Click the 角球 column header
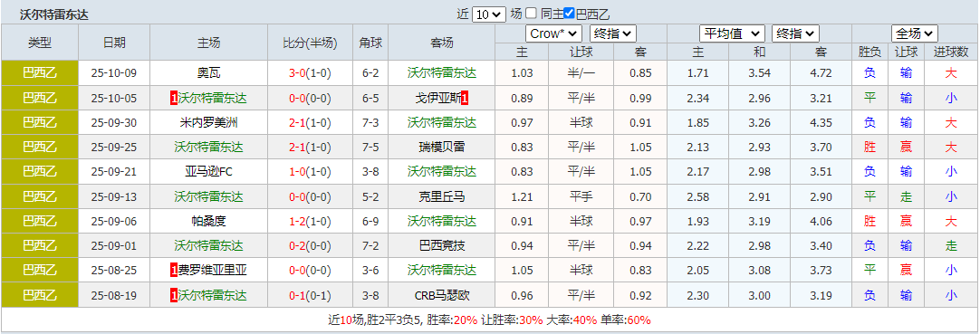 point(370,43)
